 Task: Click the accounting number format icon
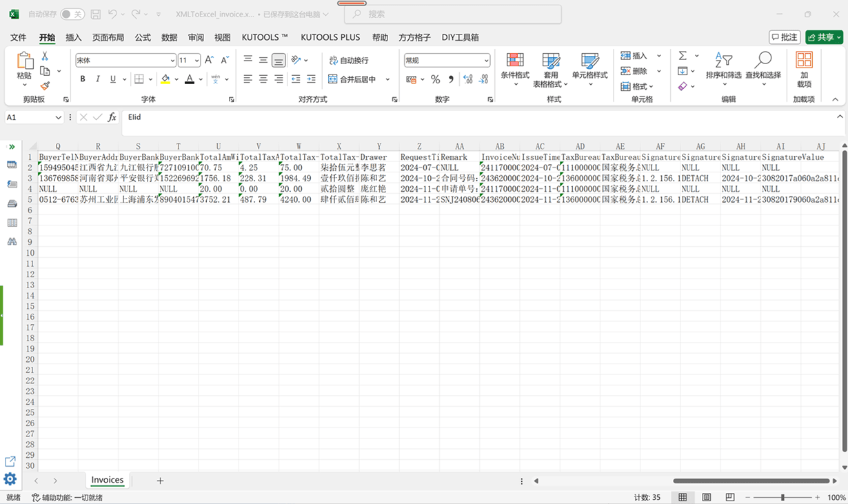(412, 79)
